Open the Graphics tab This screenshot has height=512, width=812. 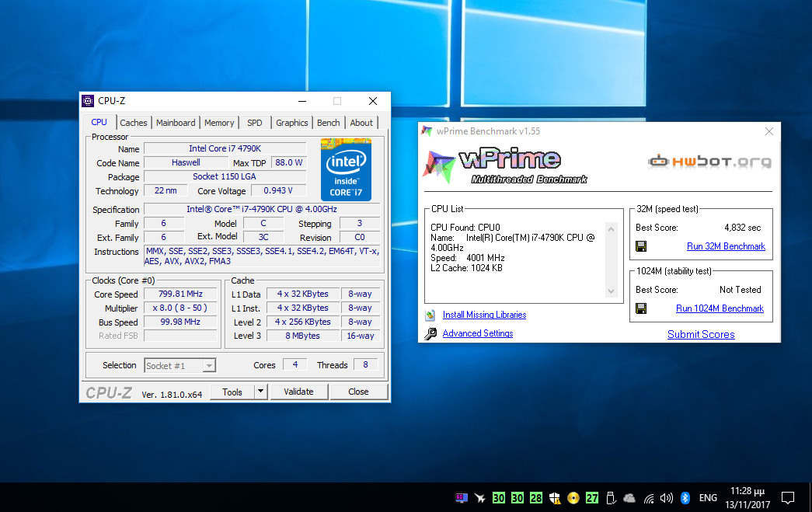(292, 123)
